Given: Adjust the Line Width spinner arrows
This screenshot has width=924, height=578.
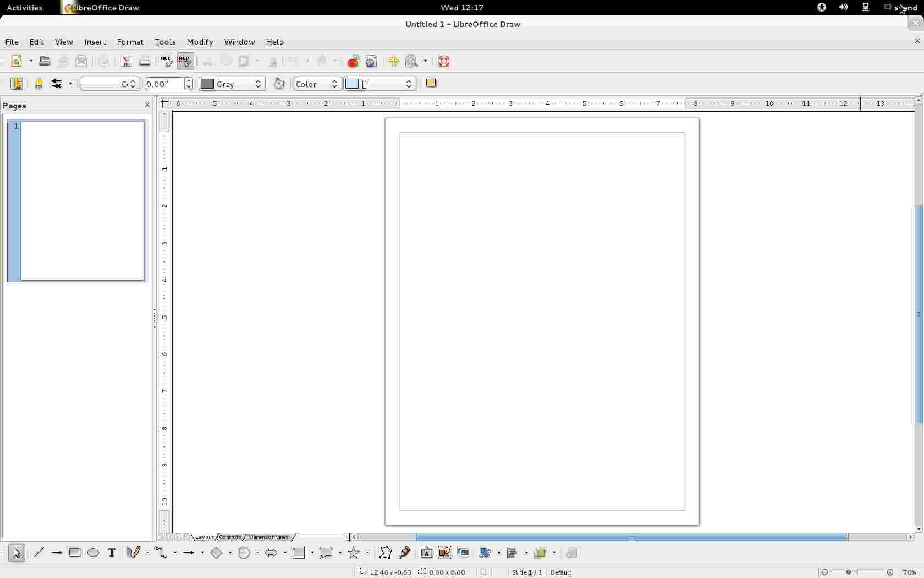Looking at the screenshot, I should (x=189, y=84).
